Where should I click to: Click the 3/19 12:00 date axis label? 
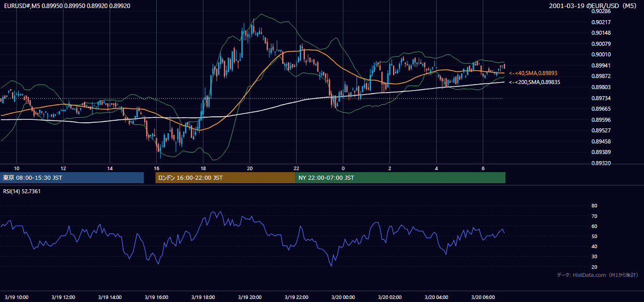63,297
